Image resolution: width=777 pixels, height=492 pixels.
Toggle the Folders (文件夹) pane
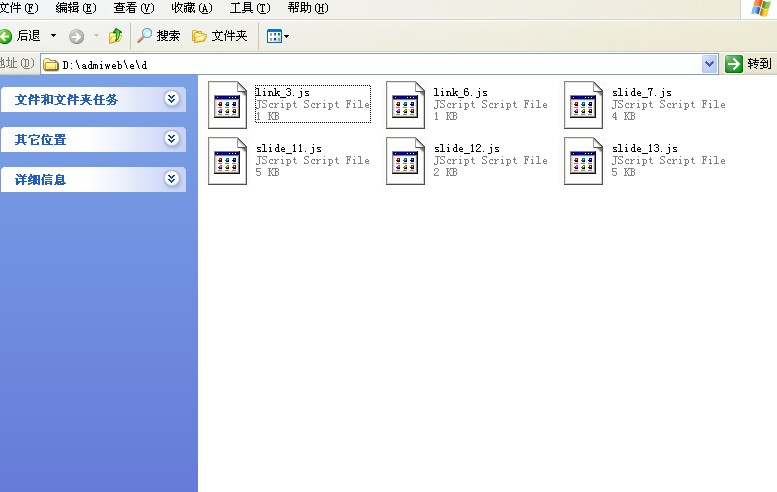[219, 36]
